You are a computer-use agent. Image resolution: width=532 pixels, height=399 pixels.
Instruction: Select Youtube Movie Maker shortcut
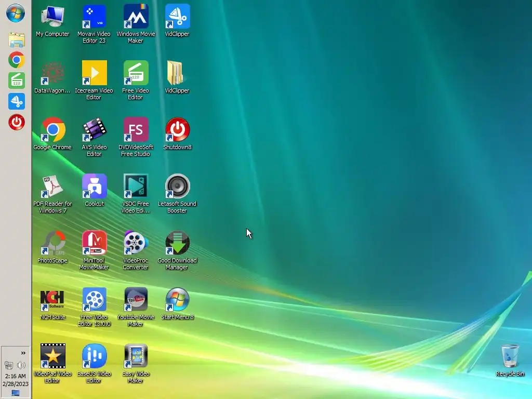tap(136, 307)
